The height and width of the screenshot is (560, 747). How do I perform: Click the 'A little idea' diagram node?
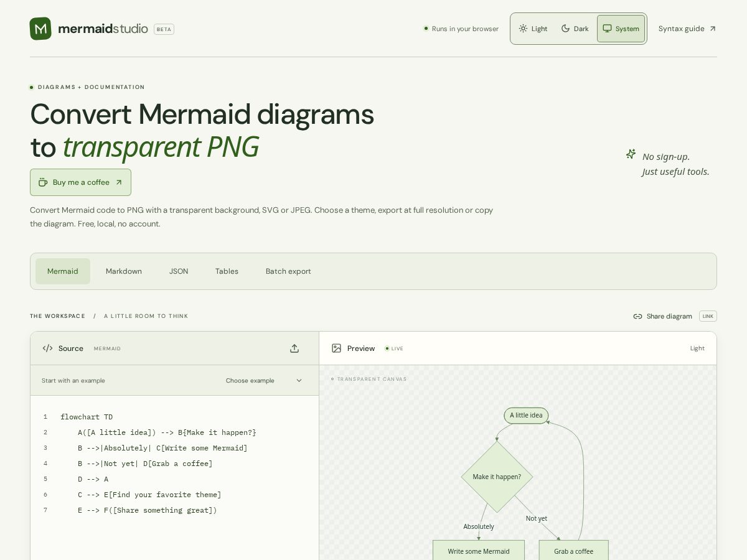click(x=526, y=416)
